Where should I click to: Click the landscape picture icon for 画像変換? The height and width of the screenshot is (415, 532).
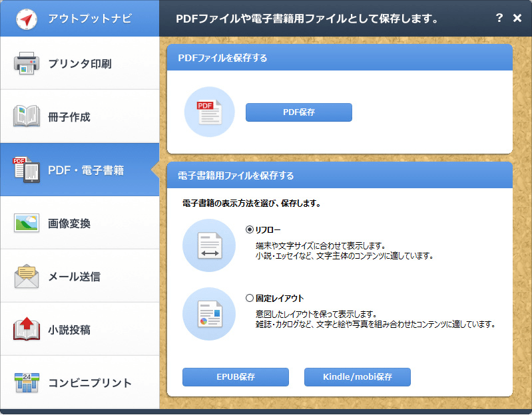click(27, 223)
